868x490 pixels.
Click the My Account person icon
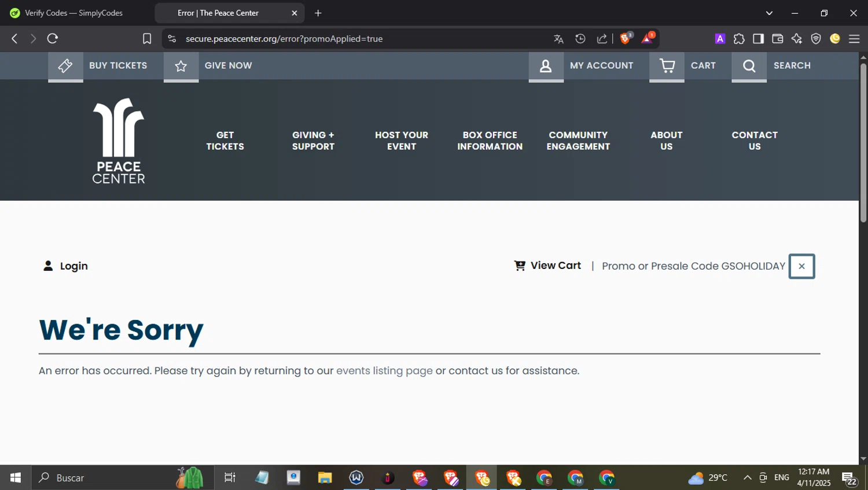coord(546,65)
